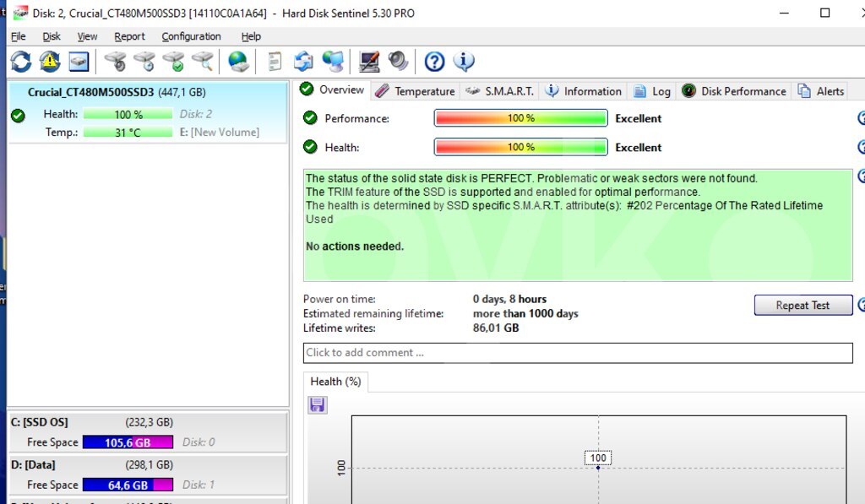
Task: Open the Disk Performance tab
Action: (x=734, y=91)
